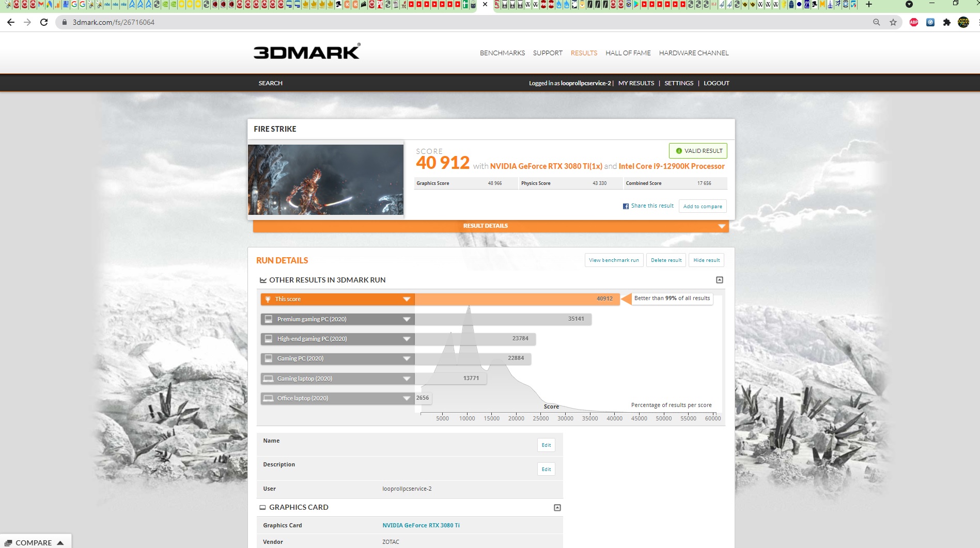Click Share this result link
Viewport: 980px width, 548px height.
pos(652,206)
